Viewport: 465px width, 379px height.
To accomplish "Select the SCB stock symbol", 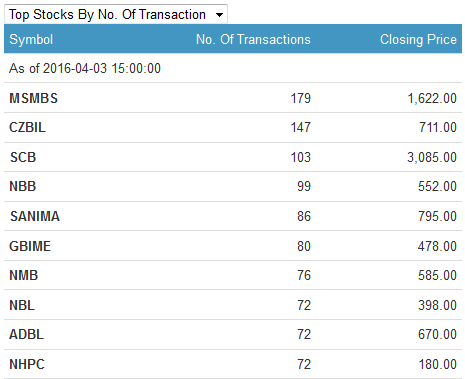I will [23, 157].
